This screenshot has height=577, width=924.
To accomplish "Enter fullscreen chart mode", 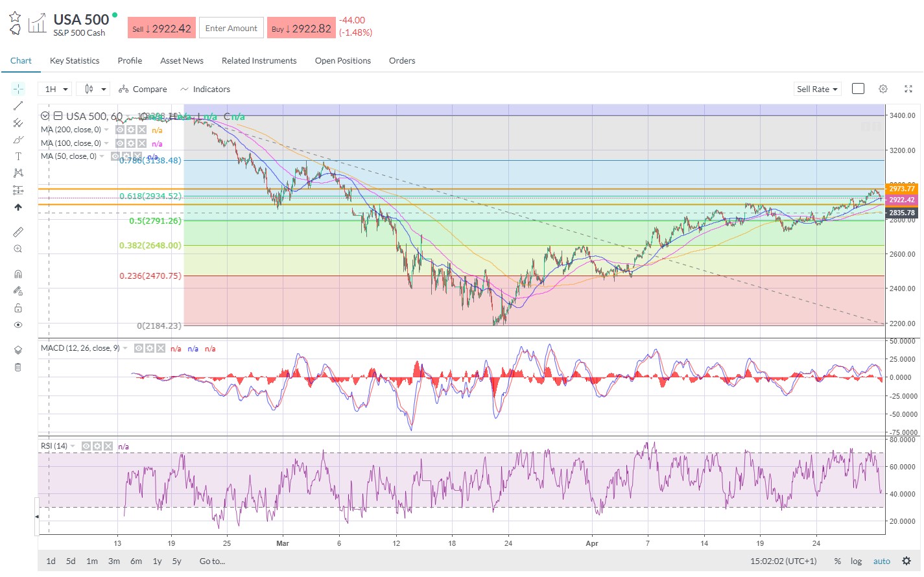I will point(908,89).
